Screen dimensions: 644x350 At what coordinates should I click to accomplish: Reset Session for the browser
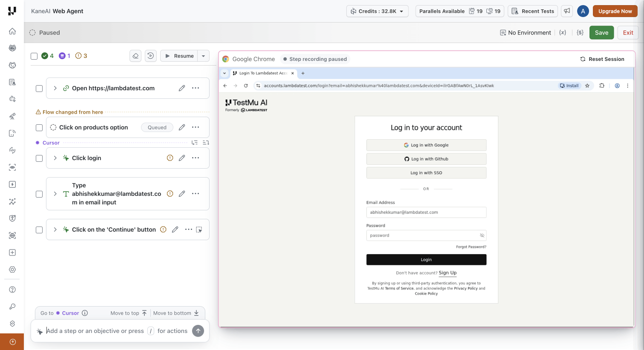[602, 59]
